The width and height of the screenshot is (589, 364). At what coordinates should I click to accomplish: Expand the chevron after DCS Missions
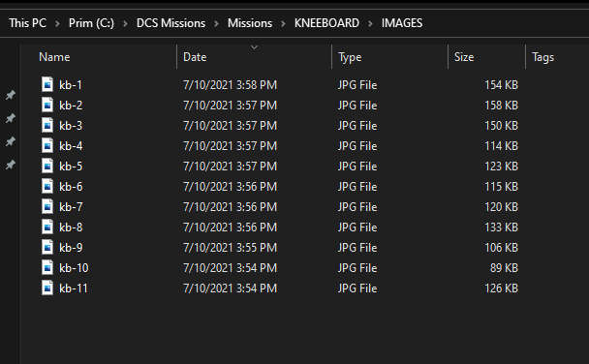click(216, 23)
